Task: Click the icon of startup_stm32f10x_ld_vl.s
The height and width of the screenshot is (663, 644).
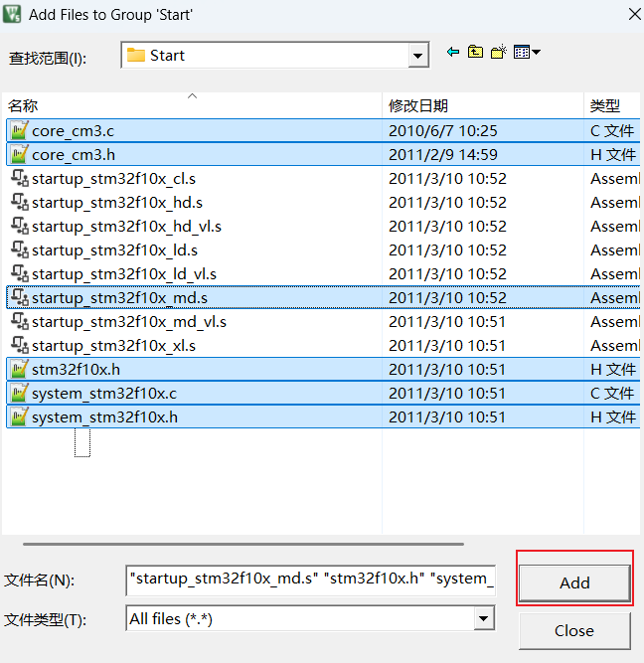Action: 20,273
